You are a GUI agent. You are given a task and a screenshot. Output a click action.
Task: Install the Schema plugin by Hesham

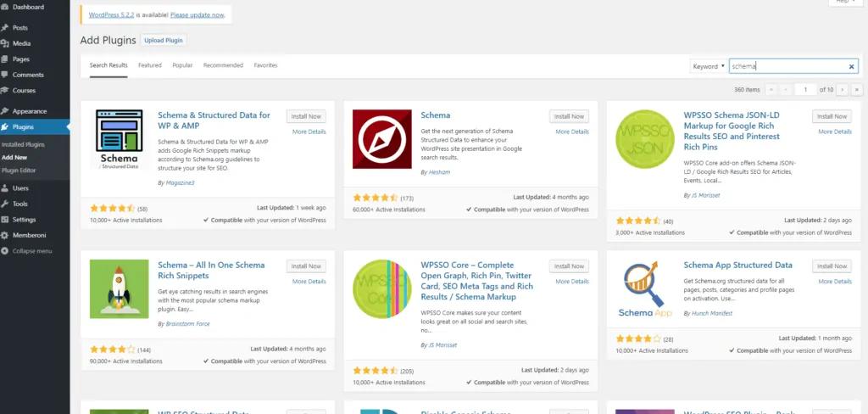pos(569,116)
